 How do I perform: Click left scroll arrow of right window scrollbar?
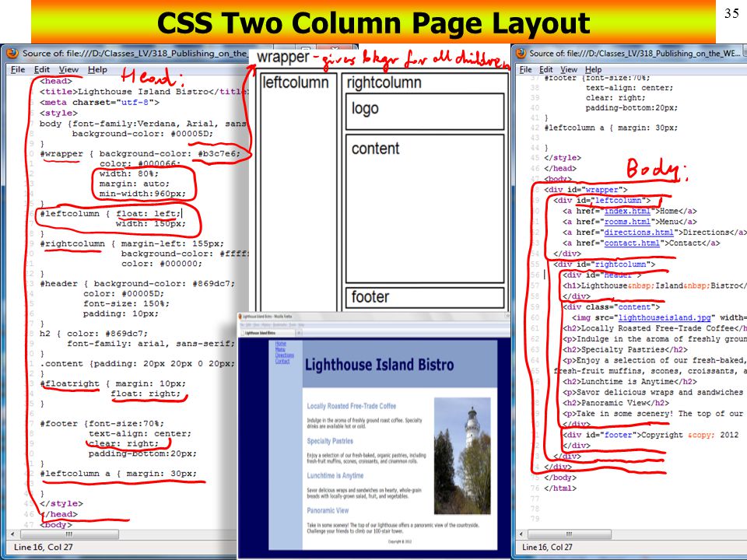click(x=521, y=534)
